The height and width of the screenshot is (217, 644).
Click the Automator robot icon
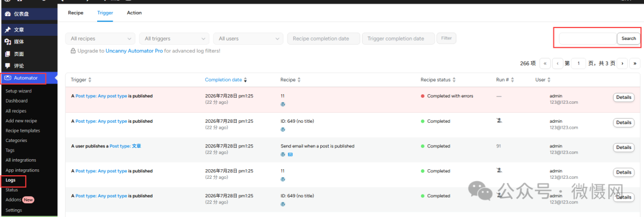(x=8, y=78)
